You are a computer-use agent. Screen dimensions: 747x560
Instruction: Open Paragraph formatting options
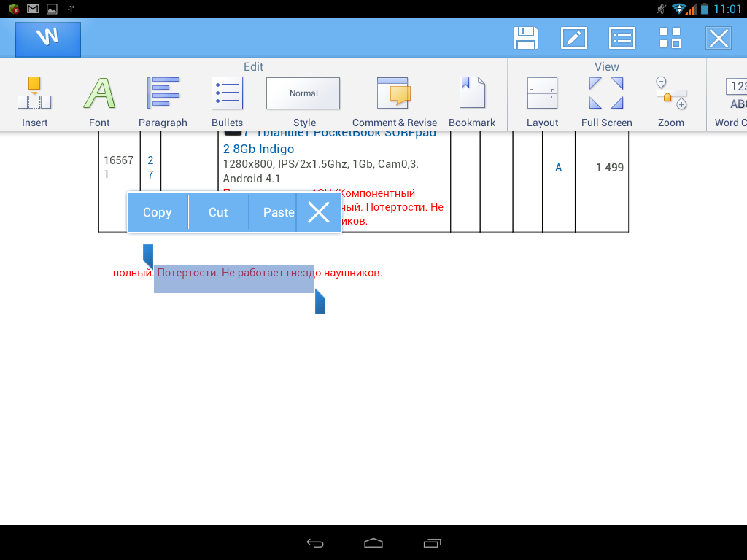coord(163,101)
